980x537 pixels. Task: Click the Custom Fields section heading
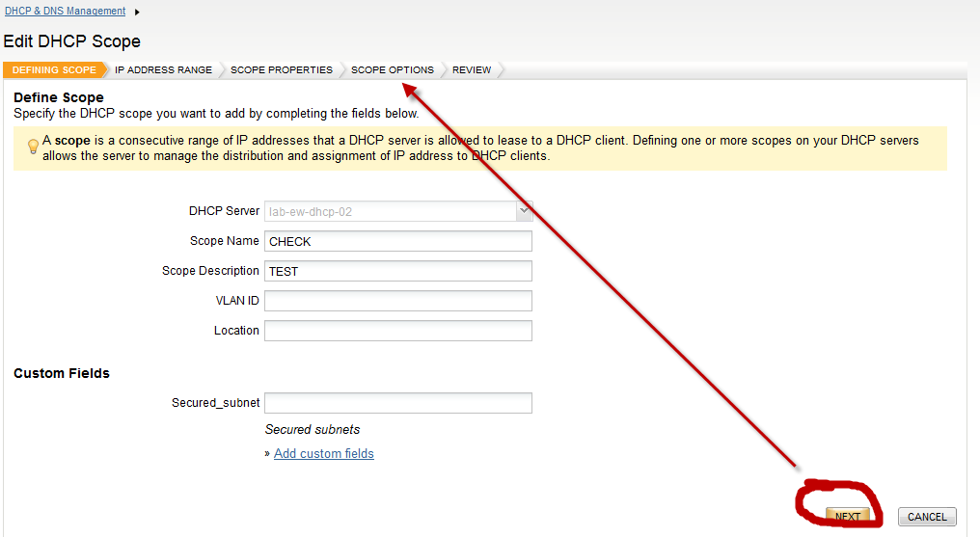point(62,373)
